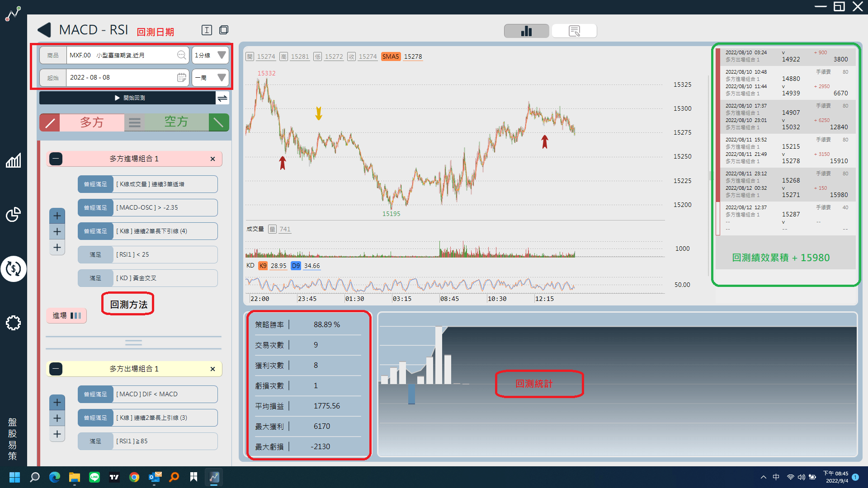
Task: Click the SMA5 orange indicator label
Action: [x=391, y=56]
